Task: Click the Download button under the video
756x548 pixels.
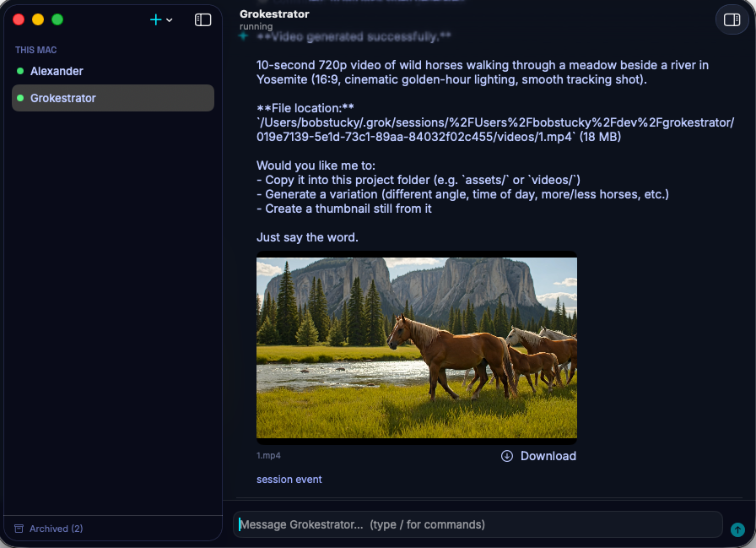Action: click(538, 456)
